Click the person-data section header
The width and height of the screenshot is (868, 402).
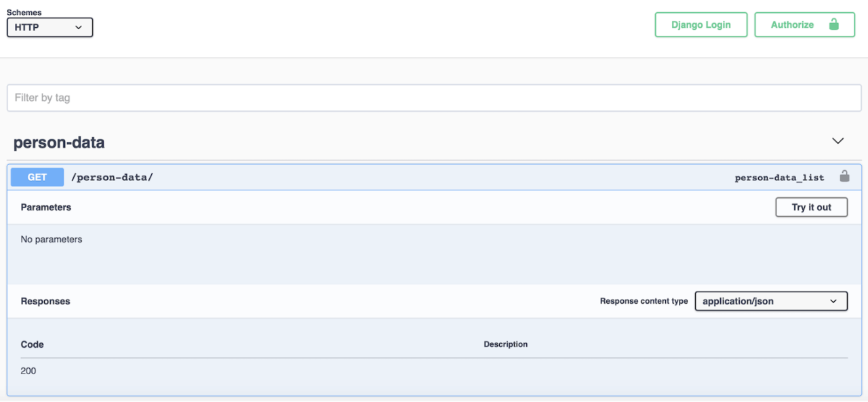coord(59,142)
